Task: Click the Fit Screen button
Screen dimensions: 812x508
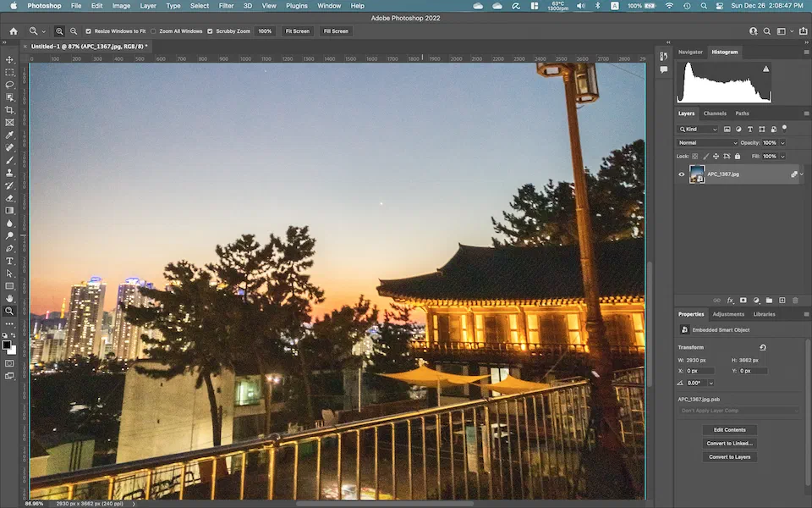Action: (297, 31)
